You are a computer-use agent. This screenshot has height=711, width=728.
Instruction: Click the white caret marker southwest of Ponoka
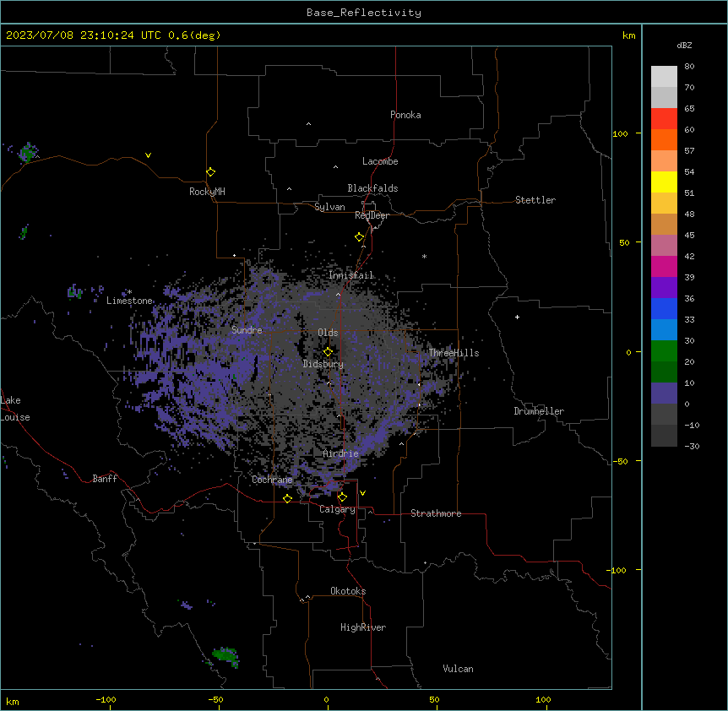coord(308,124)
